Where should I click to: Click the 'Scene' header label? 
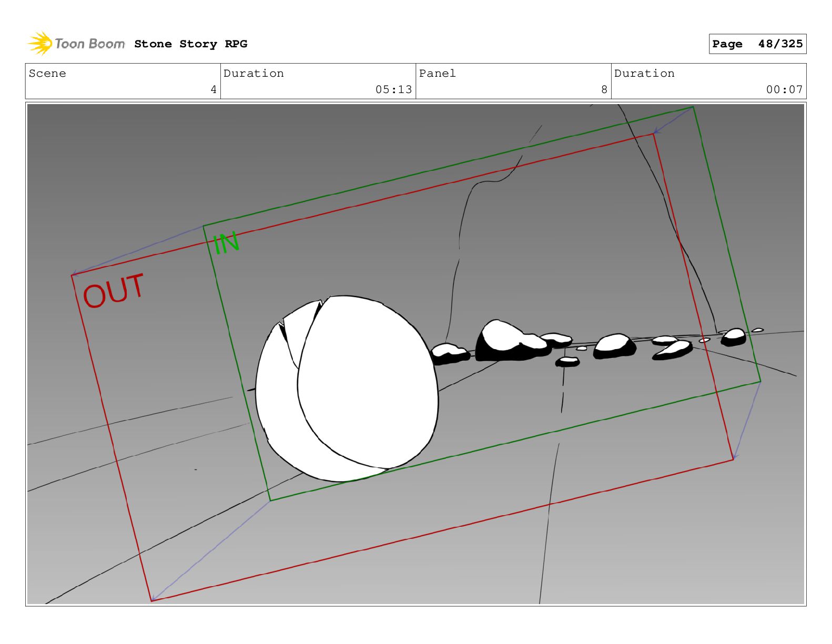pyautogui.click(x=47, y=74)
